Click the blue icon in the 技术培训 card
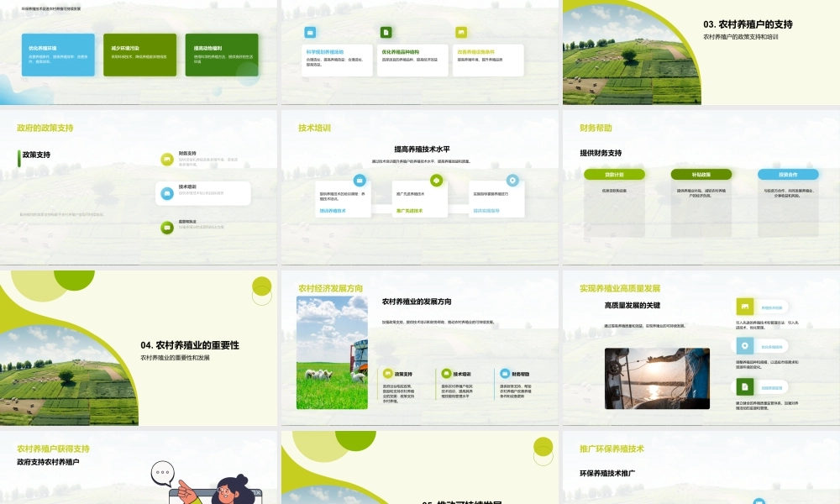 click(167, 193)
